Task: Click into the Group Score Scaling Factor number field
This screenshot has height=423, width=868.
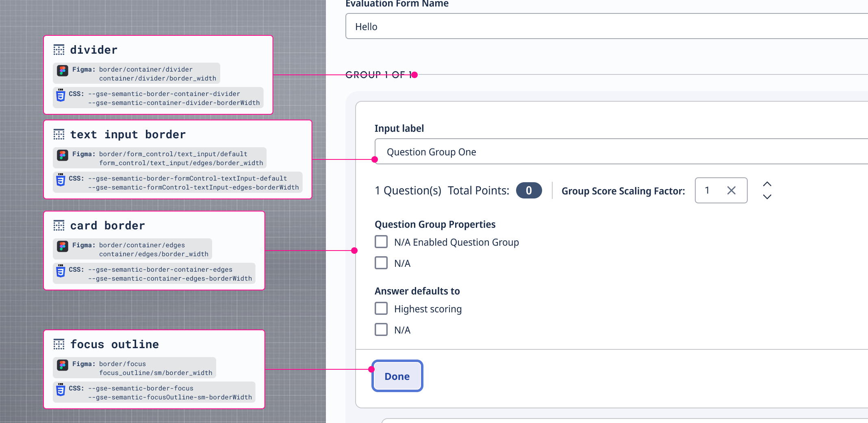Action: pos(721,190)
